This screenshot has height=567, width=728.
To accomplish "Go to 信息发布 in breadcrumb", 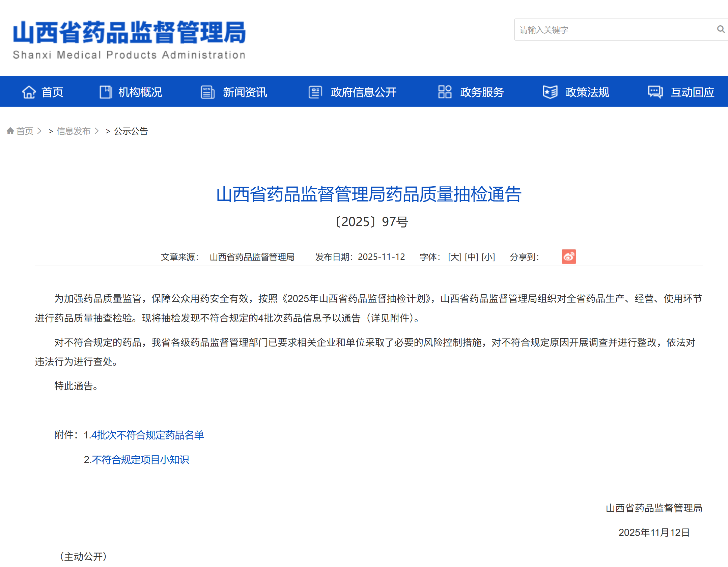I will point(73,131).
